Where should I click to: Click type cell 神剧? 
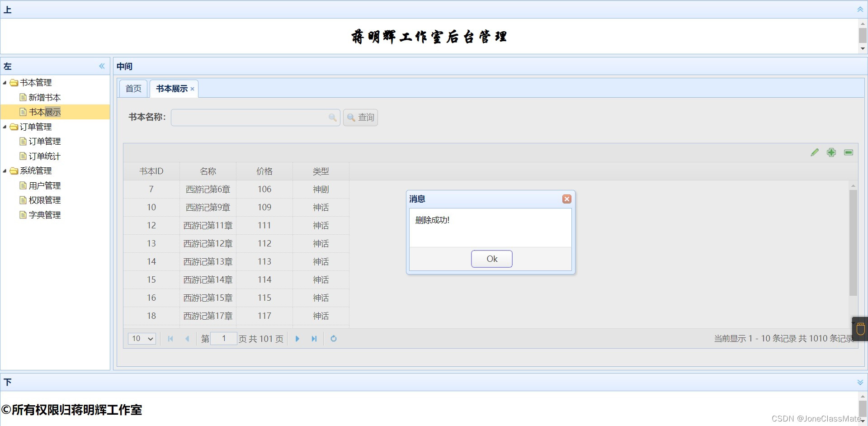click(321, 189)
